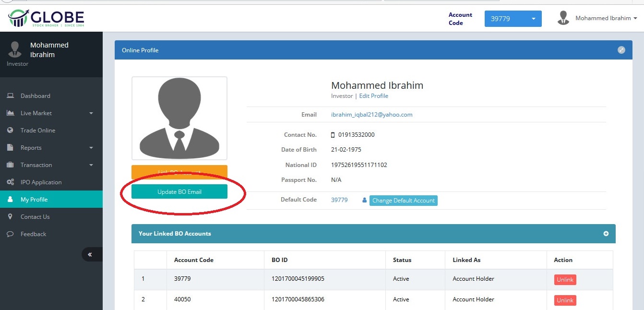
Task: Unlink account code 39779
Action: tap(565, 280)
